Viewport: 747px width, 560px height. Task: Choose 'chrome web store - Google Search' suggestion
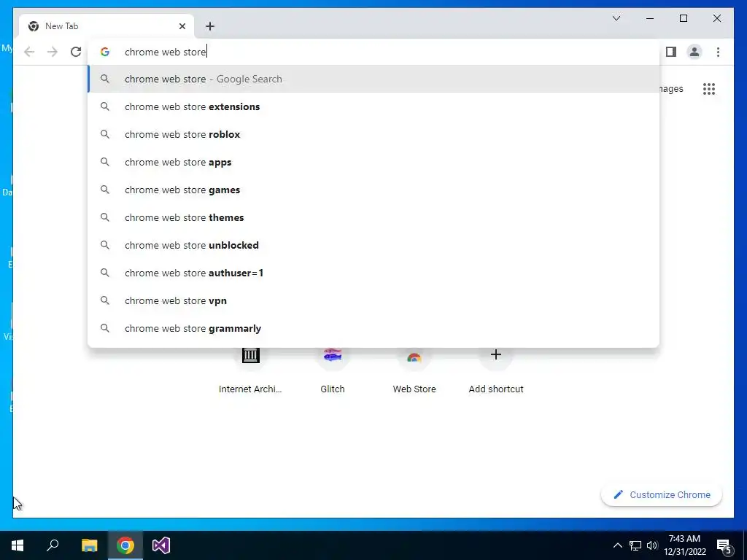coord(373,79)
